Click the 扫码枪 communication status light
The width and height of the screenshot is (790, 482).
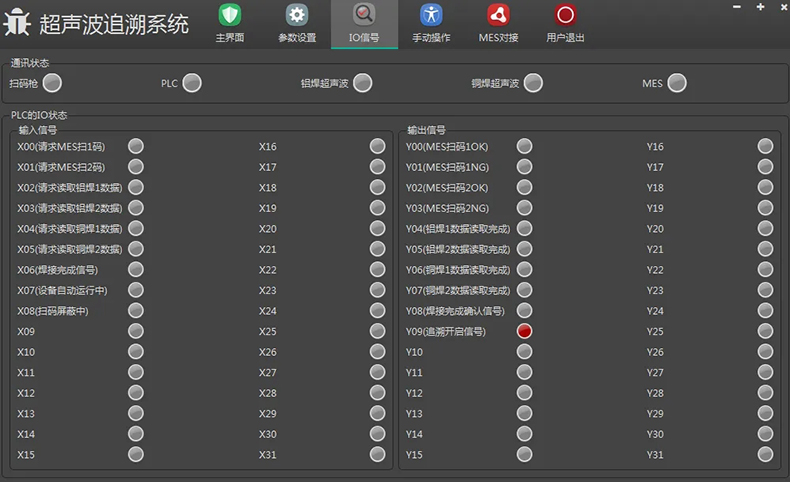pyautogui.click(x=52, y=83)
